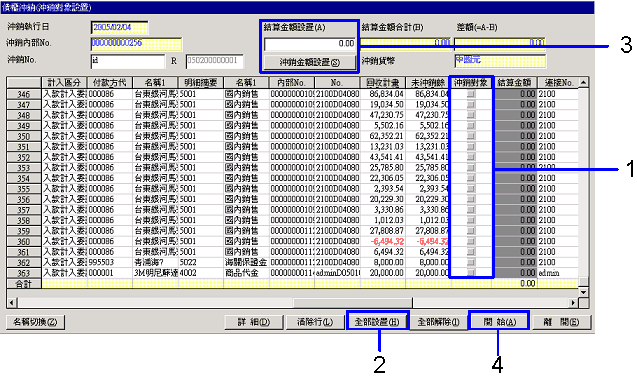Tick the 沖銷對象 checkbox in row 362
This screenshot has width=637, height=380.
pos(471,262)
